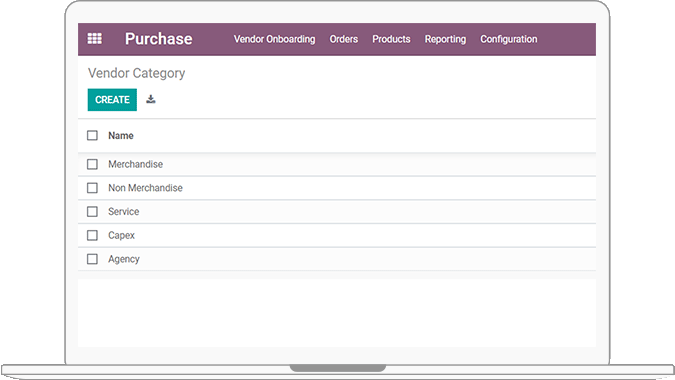
Task: Click the Vendor Category breadcrumb title
Action: click(136, 73)
